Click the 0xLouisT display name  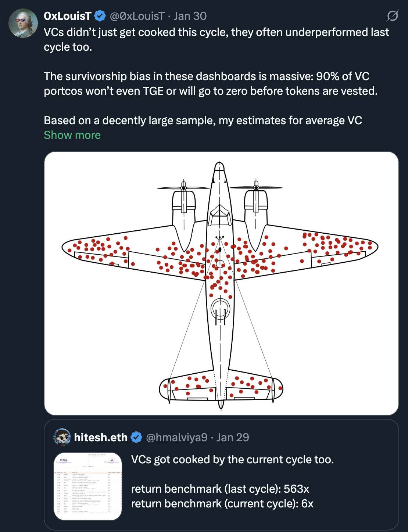click(67, 16)
